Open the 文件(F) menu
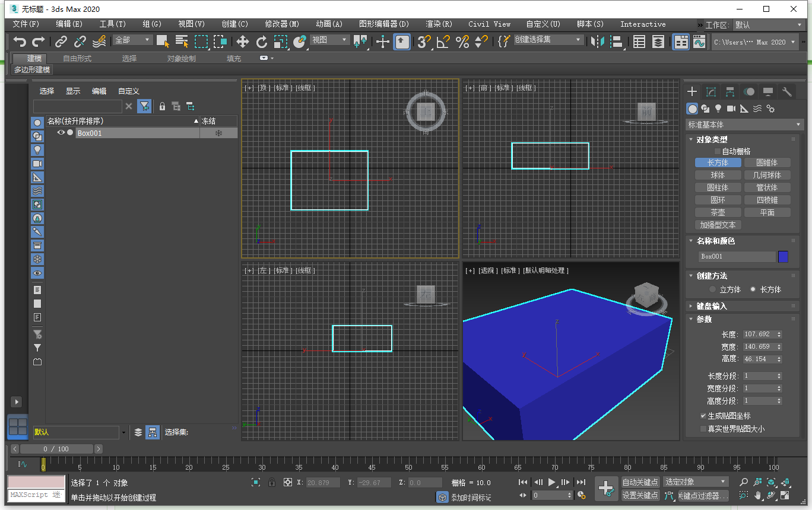812x510 pixels. (26, 24)
